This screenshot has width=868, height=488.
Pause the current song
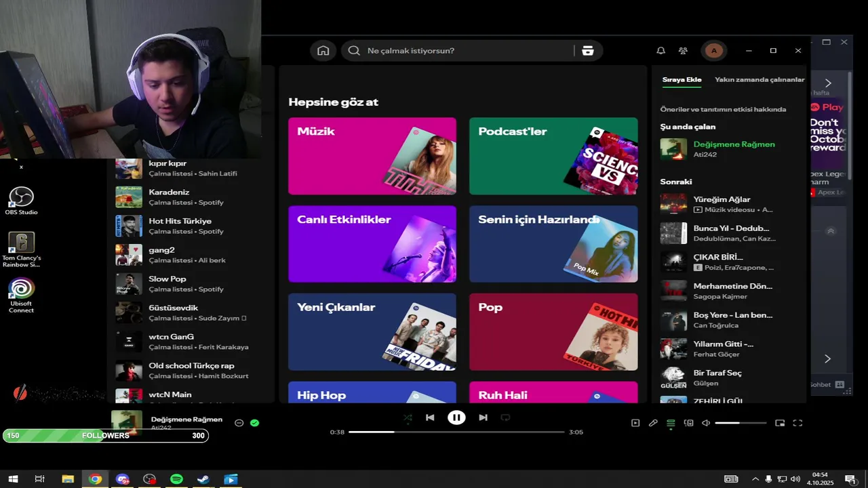(456, 418)
